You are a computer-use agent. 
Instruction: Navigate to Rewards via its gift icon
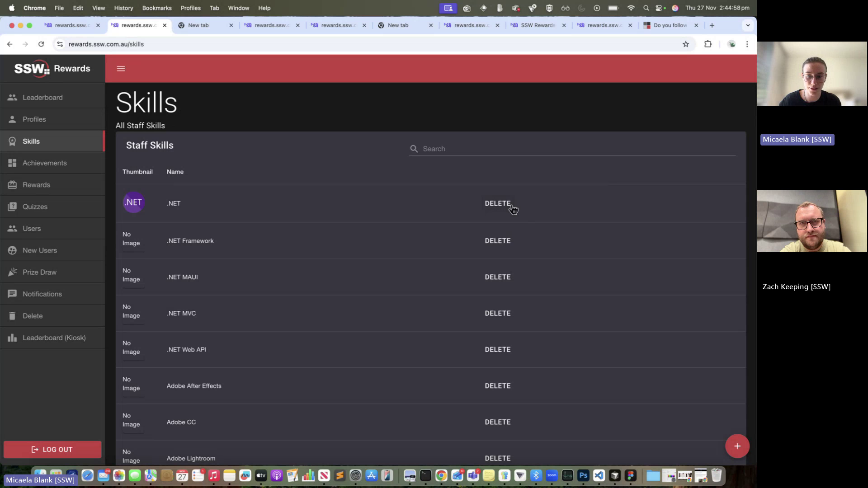[x=13, y=184]
